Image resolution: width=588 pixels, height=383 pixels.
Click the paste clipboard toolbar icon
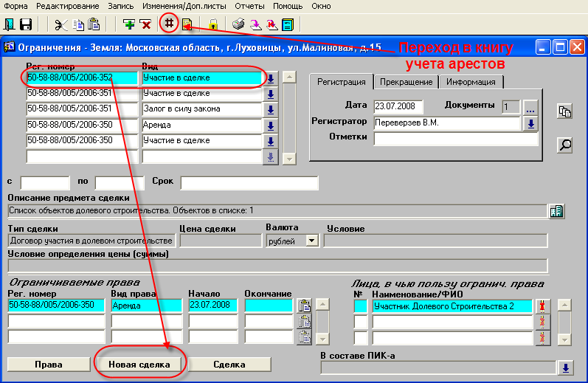94,25
